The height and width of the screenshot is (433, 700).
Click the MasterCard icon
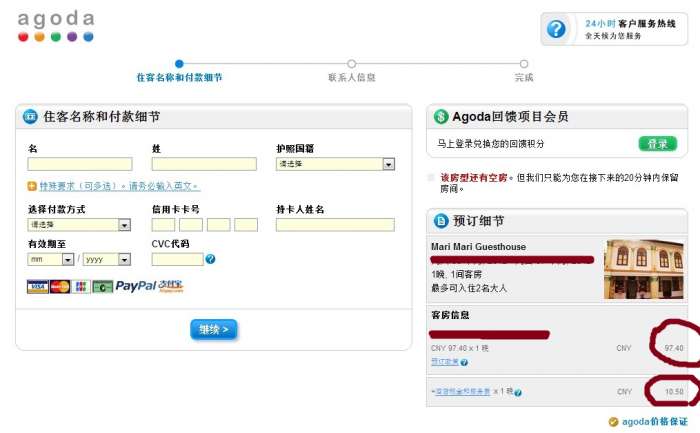[x=60, y=287]
